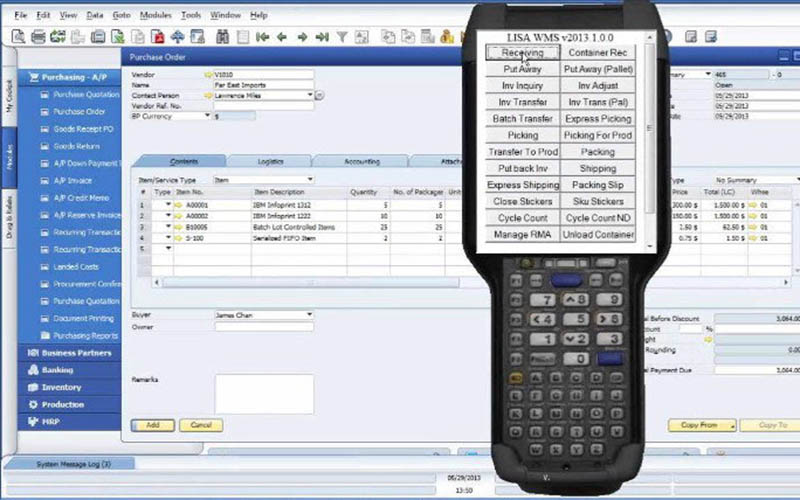The width and height of the screenshot is (800, 500).
Task: Select the Contents tab
Action: tap(183, 161)
